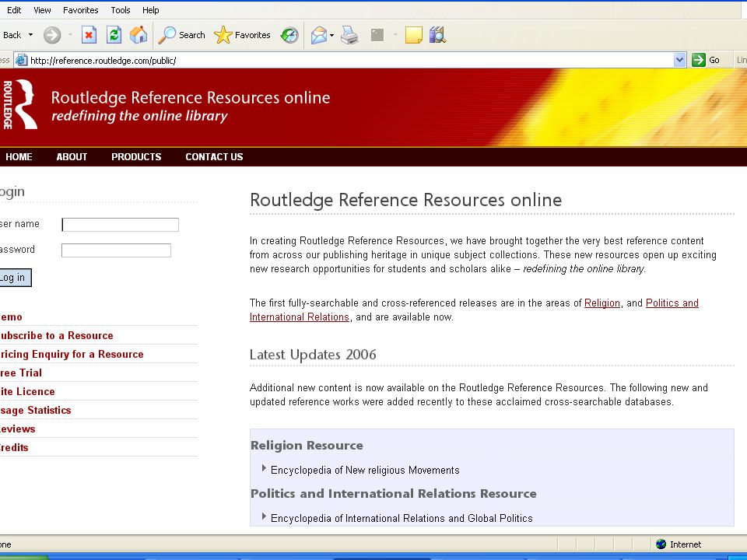This screenshot has height=560, width=747.
Task: Open PRODUCTS in site navigation
Action: point(136,156)
